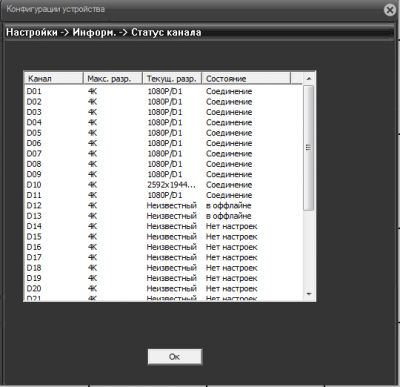Click the vertical scrollbar thumb
Viewport: 400px width, 387px height.
pyautogui.click(x=309, y=148)
